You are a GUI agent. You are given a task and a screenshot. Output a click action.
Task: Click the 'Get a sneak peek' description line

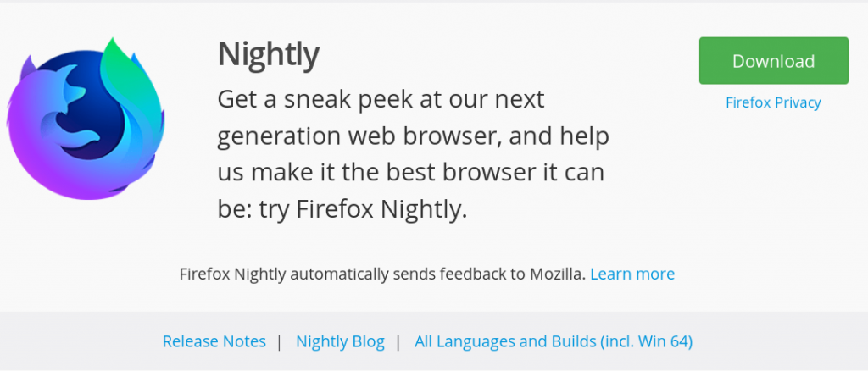click(381, 99)
